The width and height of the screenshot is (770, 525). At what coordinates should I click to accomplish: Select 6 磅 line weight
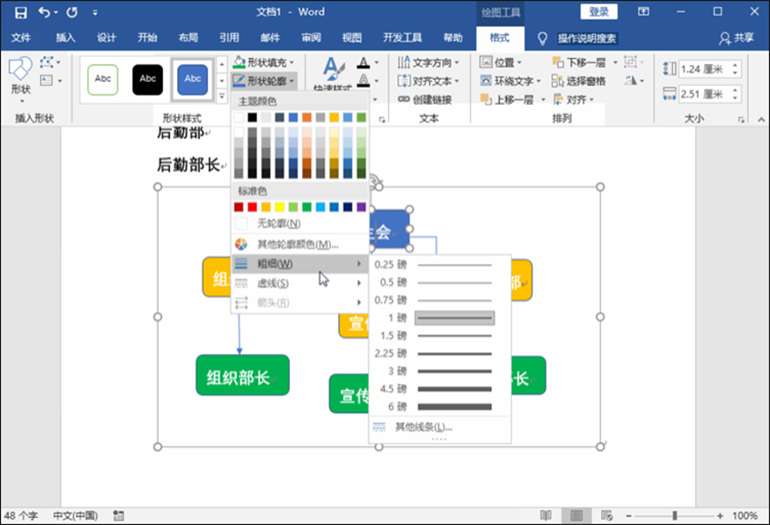(440, 407)
